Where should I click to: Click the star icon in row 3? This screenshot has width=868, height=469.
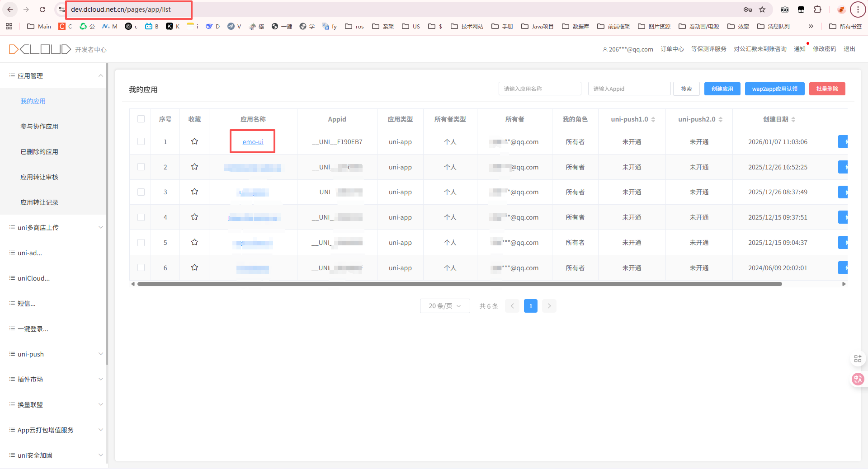click(x=194, y=192)
